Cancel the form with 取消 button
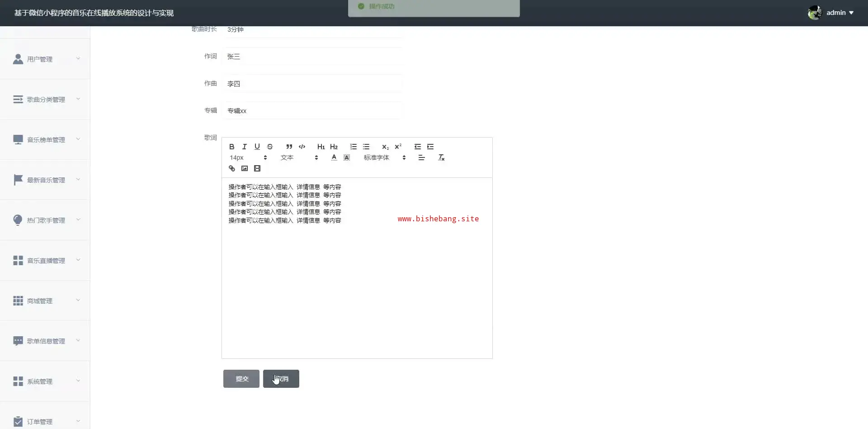The image size is (868, 429). (x=281, y=379)
